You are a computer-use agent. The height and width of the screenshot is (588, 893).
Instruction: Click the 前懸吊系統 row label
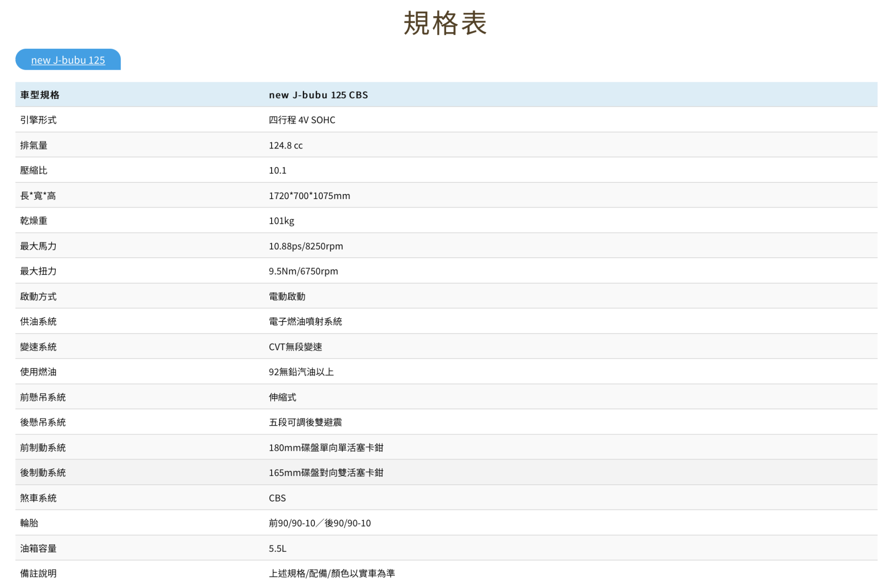43,397
